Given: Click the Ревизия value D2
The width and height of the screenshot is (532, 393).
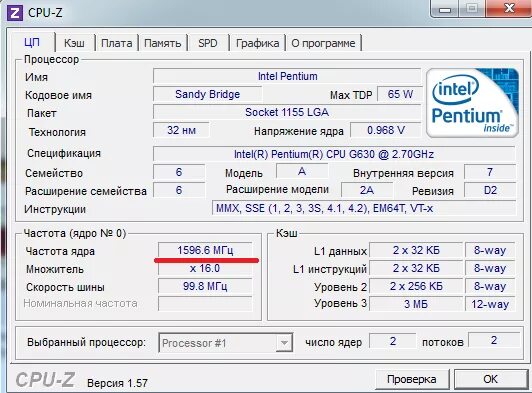Looking at the screenshot, I should (490, 190).
